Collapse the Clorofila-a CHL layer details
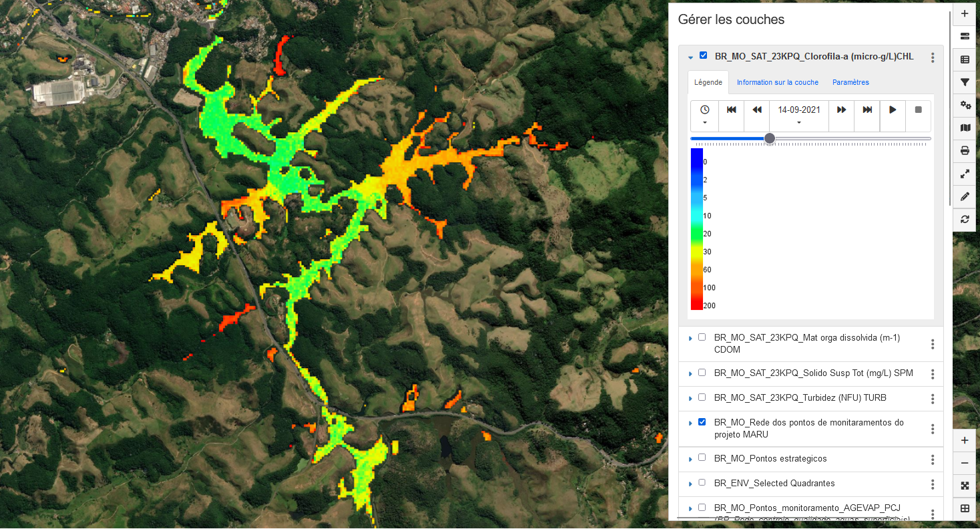Screen dimensions: 980x529 [690, 57]
